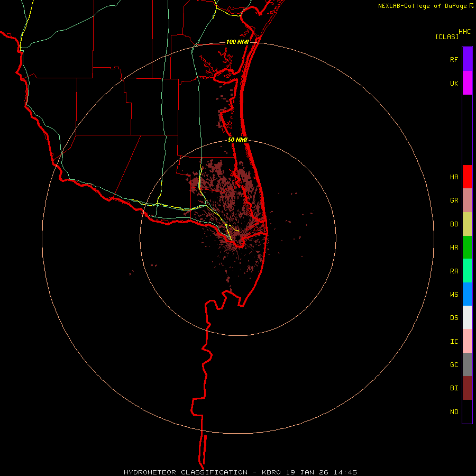476x476 pixels.
Task: Pick the DS white legend swatch
Action: click(467, 317)
